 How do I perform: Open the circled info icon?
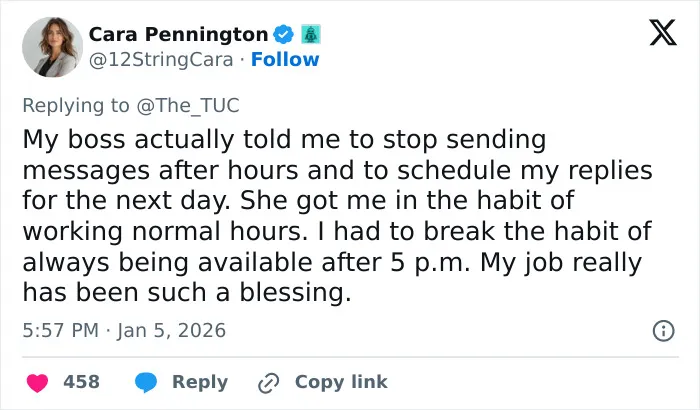click(663, 331)
